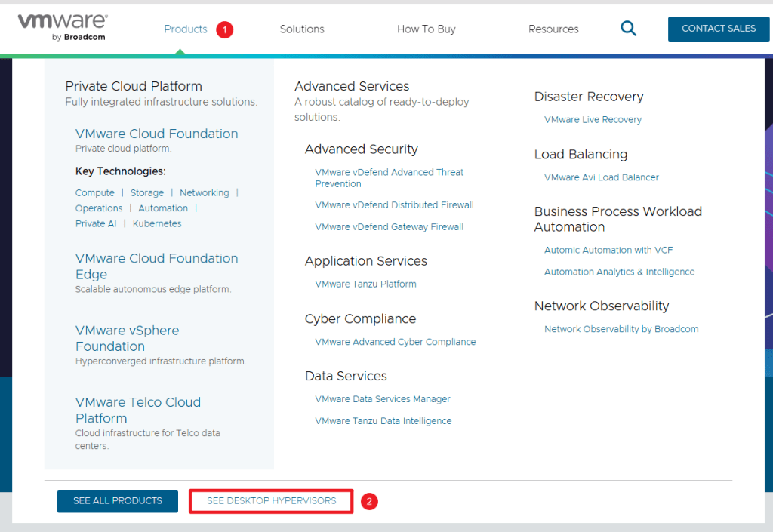Open VMware Advanced Cyber Compliance link
Viewport: 773px width, 532px height.
coord(396,341)
